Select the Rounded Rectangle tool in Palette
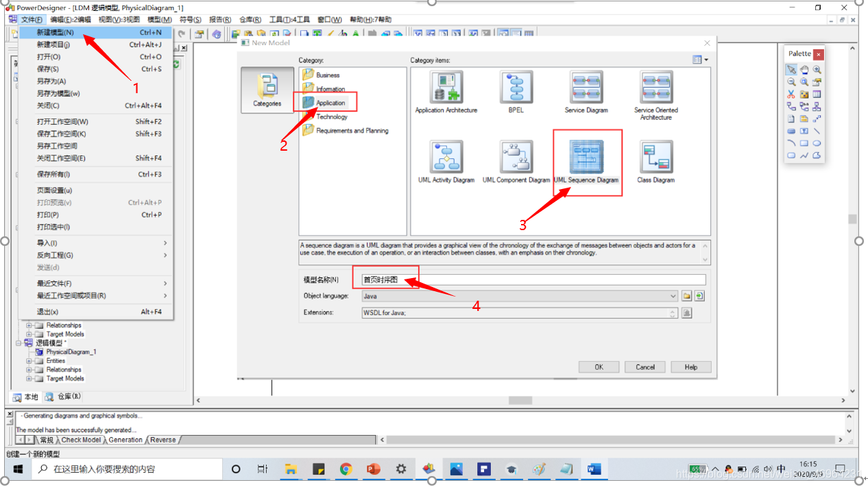This screenshot has height=487, width=868. coord(791,155)
